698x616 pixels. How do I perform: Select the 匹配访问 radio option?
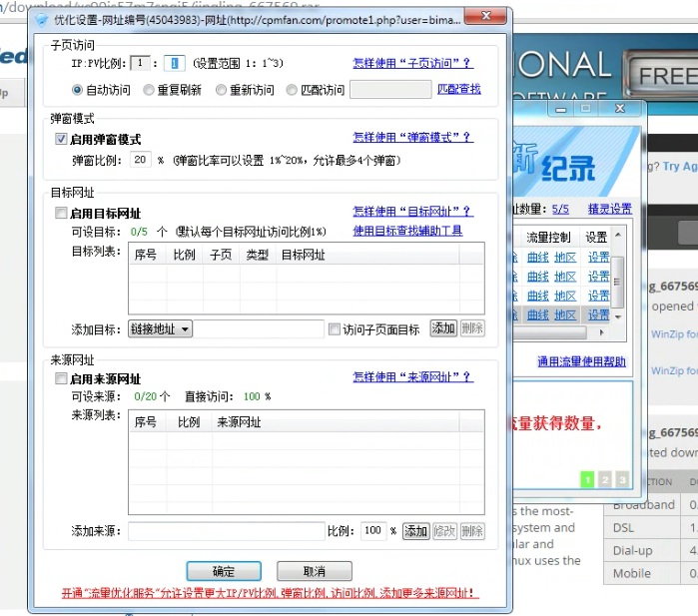[292, 90]
